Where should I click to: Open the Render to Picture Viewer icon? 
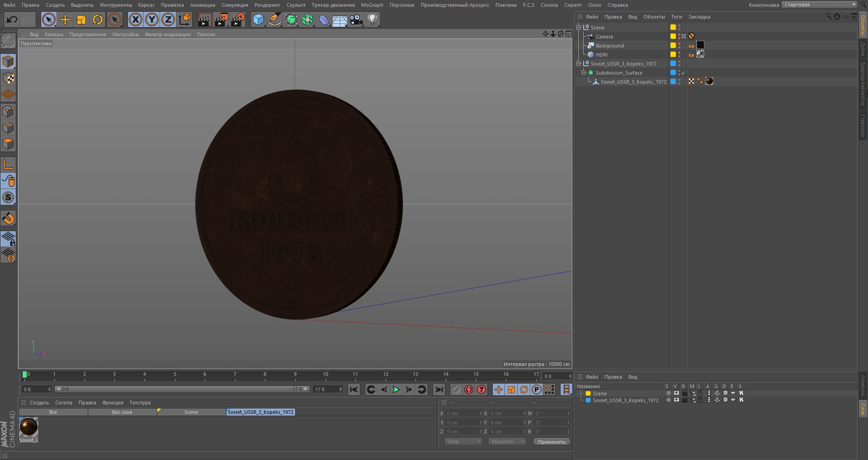(221, 19)
